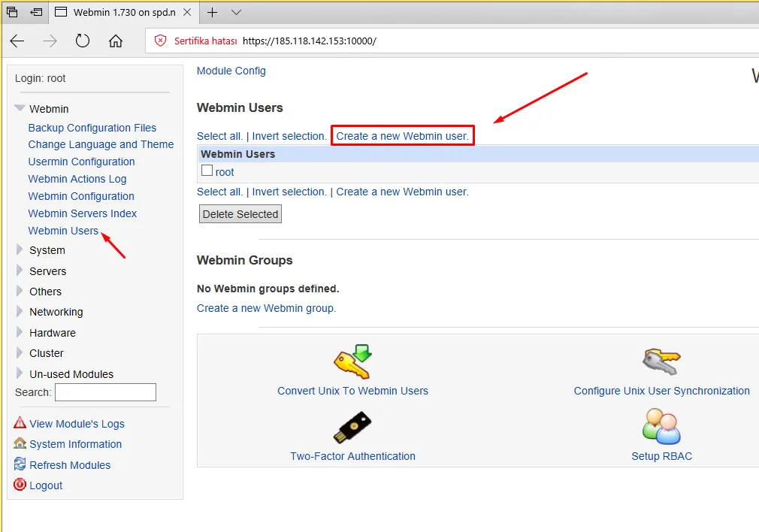
Task: Open Backup Configuration Files in sidebar
Action: point(92,128)
